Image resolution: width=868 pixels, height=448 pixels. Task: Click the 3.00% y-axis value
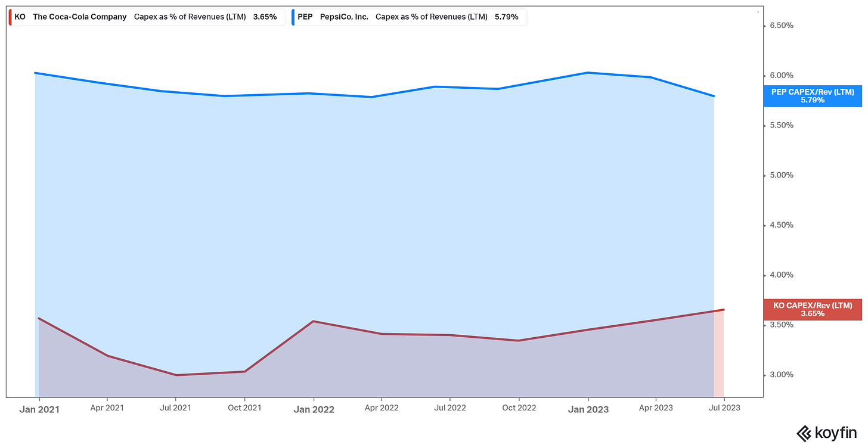(x=780, y=375)
